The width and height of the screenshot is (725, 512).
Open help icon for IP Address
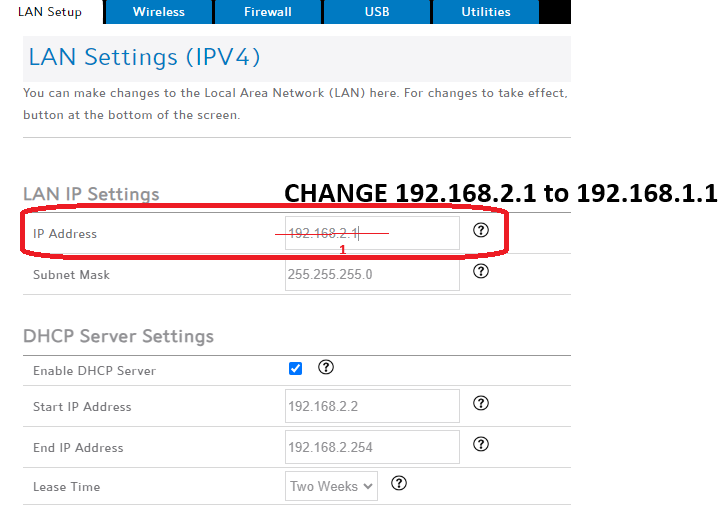coord(481,230)
